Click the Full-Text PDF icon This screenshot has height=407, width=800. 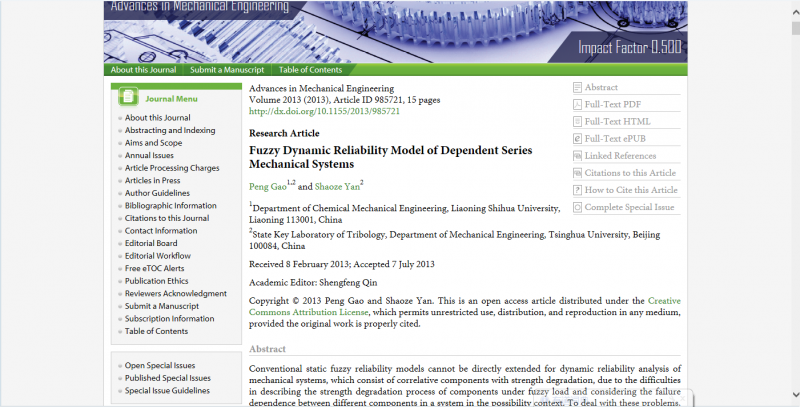click(x=577, y=105)
